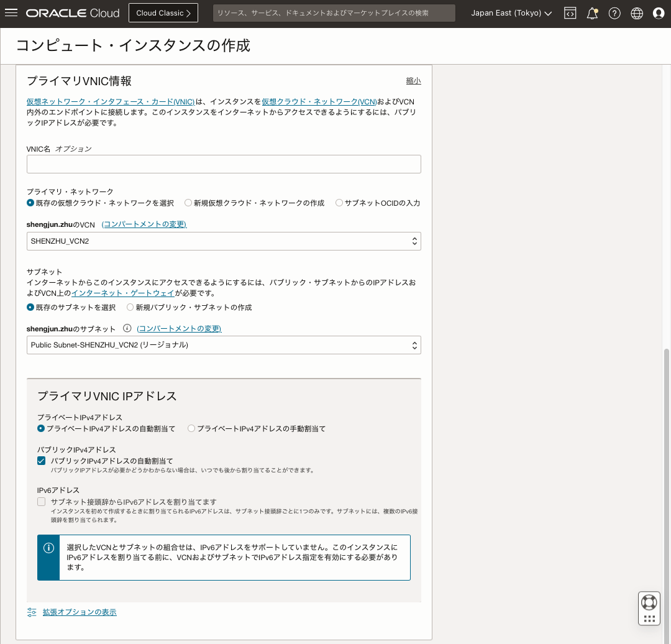Open the hamburger navigation menu
The width and height of the screenshot is (671, 644).
point(11,12)
